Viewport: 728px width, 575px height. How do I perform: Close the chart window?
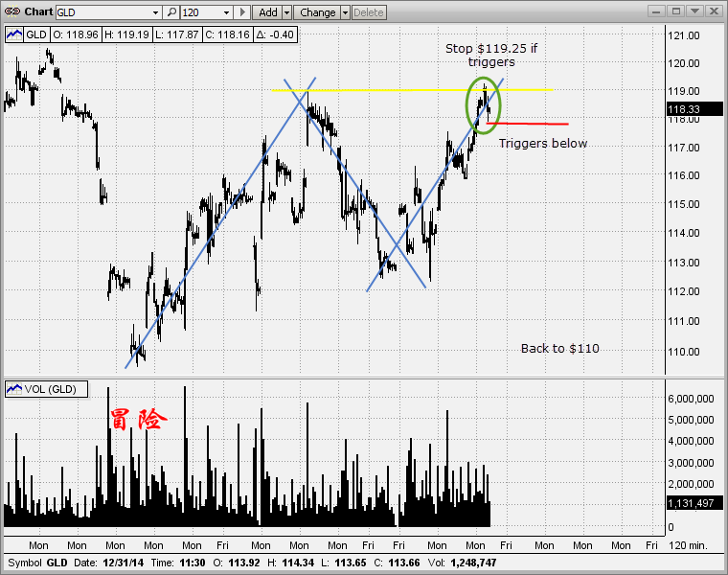(715, 11)
